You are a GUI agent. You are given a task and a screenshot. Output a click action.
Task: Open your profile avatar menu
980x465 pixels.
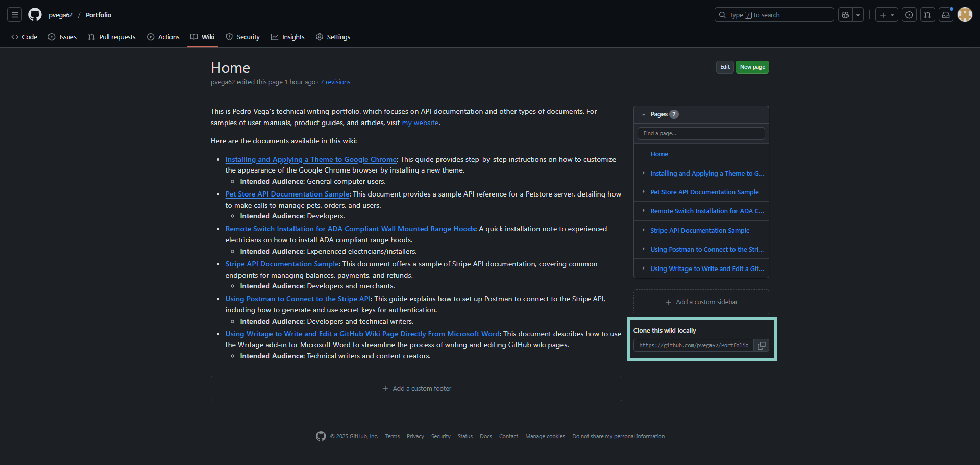pyautogui.click(x=965, y=14)
